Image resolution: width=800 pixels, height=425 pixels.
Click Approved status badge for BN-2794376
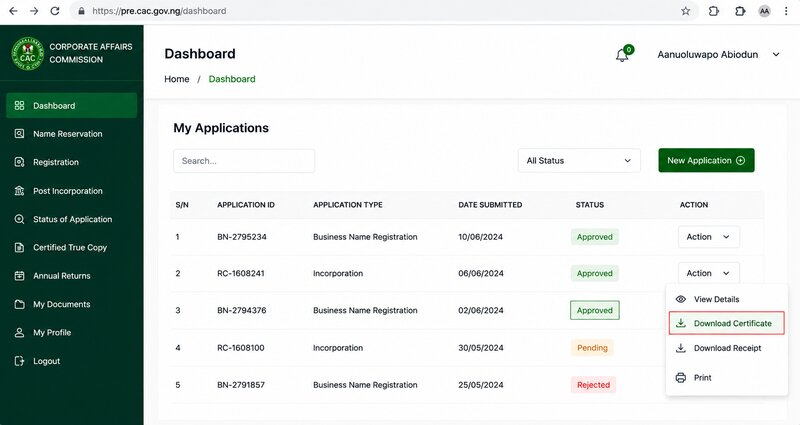[595, 310]
